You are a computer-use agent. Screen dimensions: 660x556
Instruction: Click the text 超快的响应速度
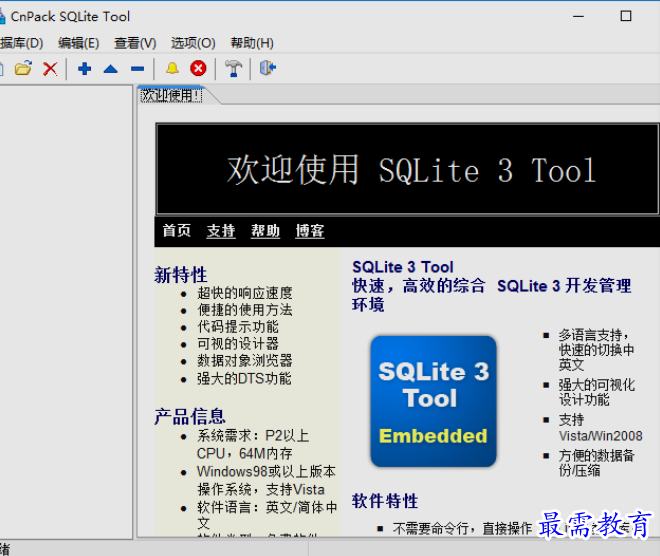tap(245, 293)
